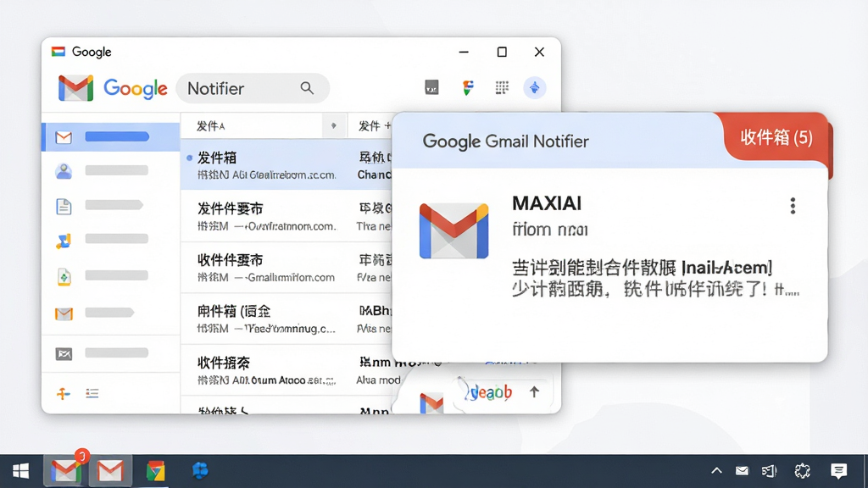The image size is (868, 488).
Task: Maximize the Google window
Action: click(x=502, y=52)
